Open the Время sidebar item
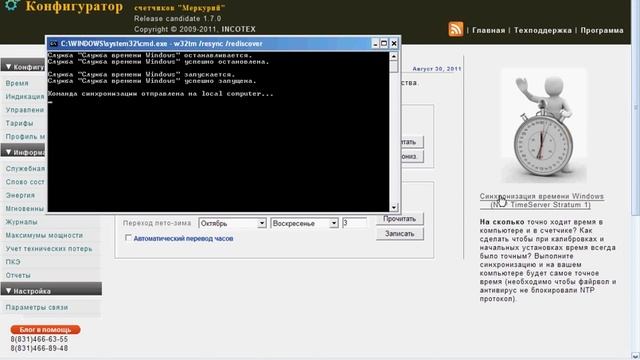Viewport: 640px width, 360px height. [x=17, y=83]
